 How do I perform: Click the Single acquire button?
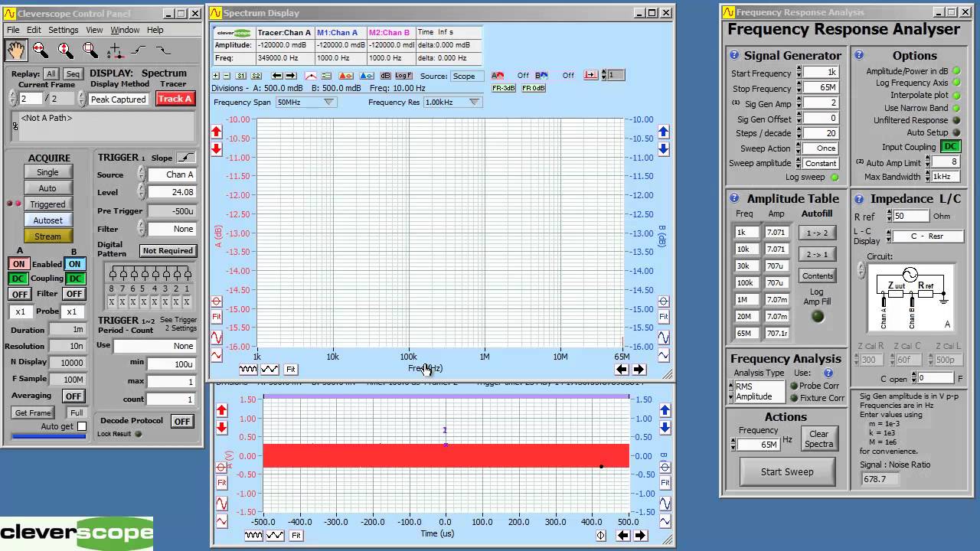tap(47, 172)
